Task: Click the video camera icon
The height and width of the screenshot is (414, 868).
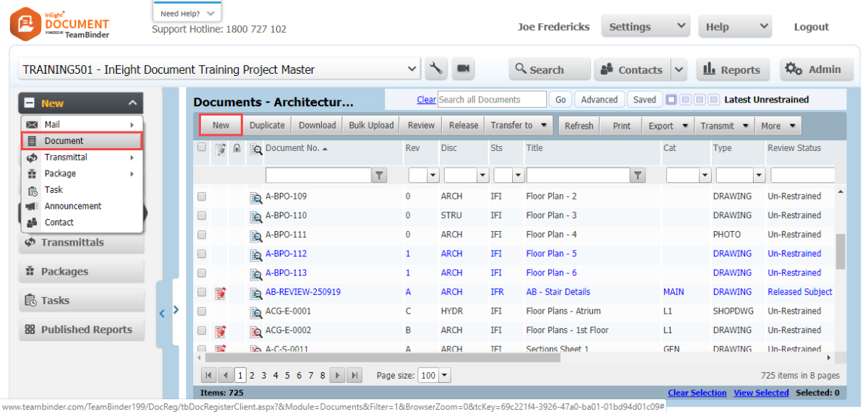Action: 464,69
